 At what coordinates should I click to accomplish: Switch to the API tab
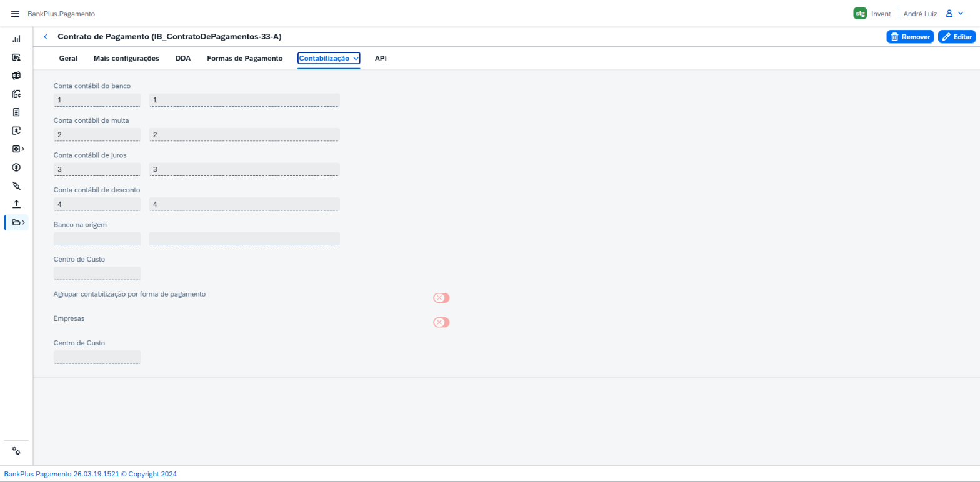tap(381, 58)
